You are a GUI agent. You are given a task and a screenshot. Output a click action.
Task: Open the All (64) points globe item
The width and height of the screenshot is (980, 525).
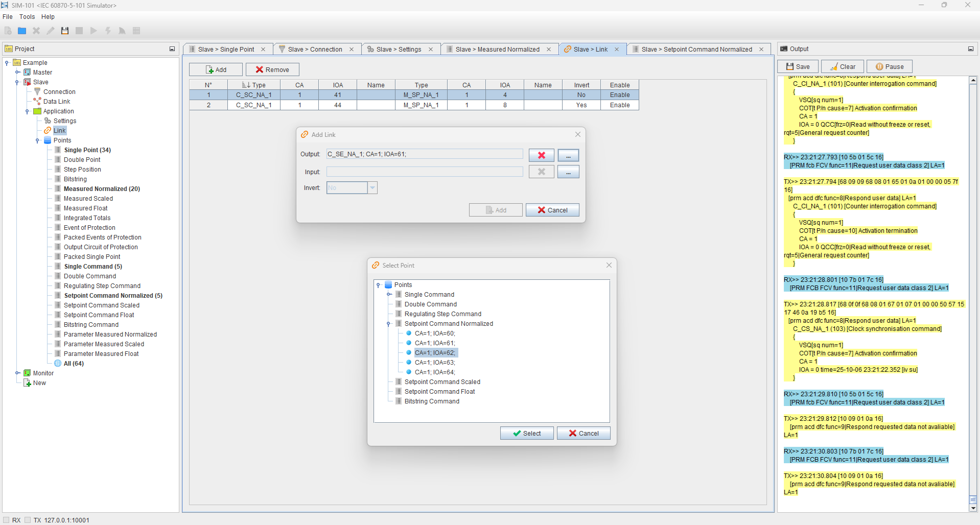tap(58, 364)
